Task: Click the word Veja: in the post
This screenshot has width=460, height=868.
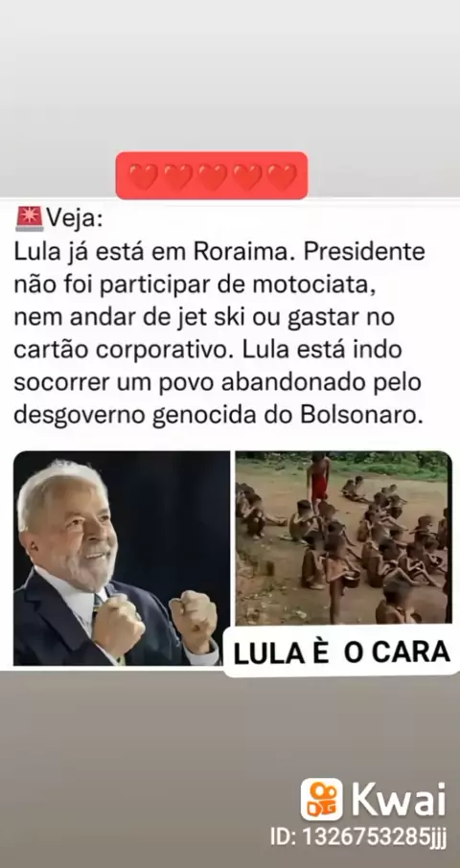Action: coord(74,218)
